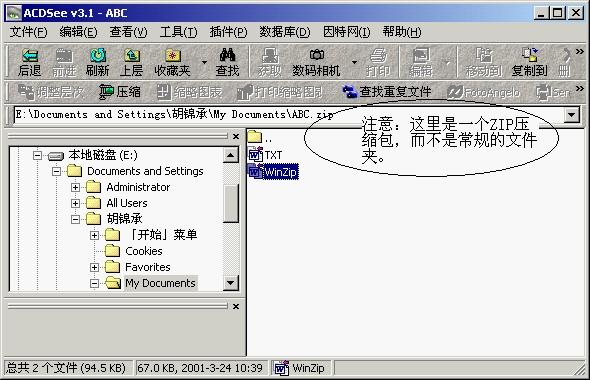Open the 因特网(I) menu
Screen dimensions: 590x380
click(x=347, y=32)
